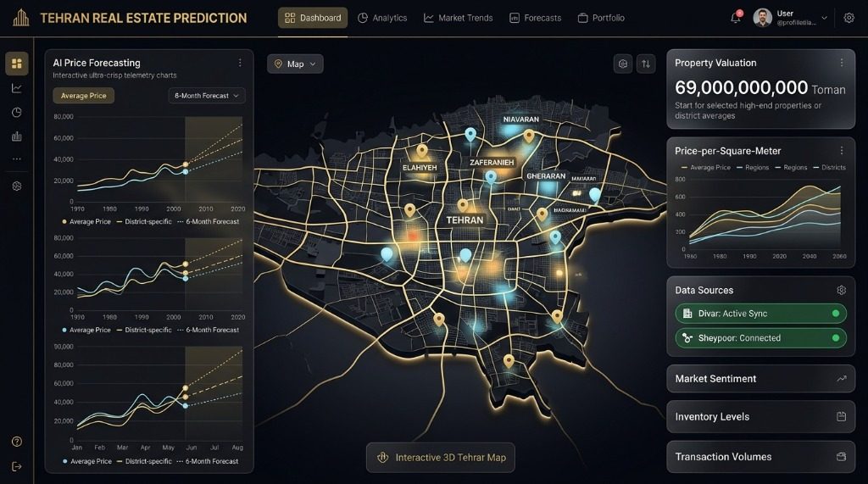Toggle Average Price legend in middle chart
This screenshot has width=868, height=484.
click(x=86, y=330)
